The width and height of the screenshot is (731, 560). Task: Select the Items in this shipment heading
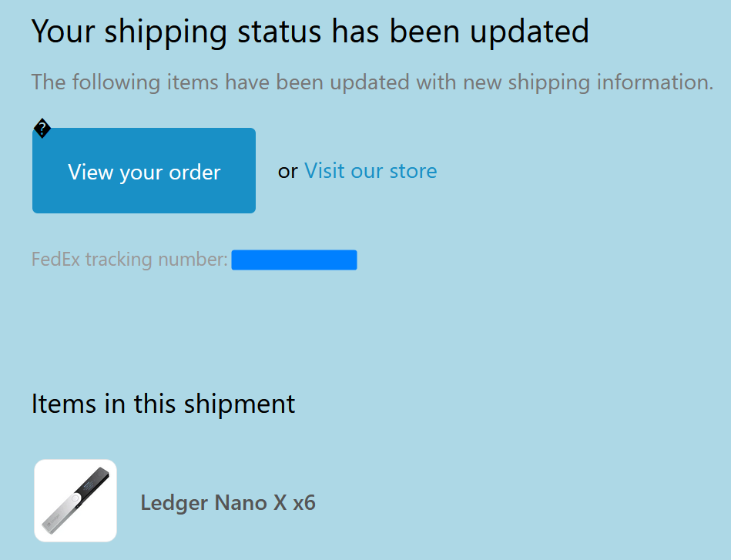[x=163, y=404]
